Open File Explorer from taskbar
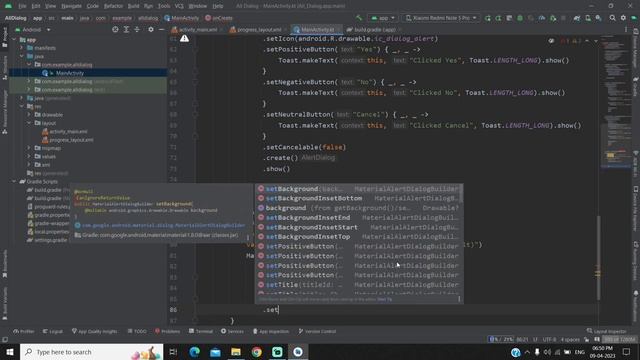Screen dimensions: 640x360 (236, 352)
